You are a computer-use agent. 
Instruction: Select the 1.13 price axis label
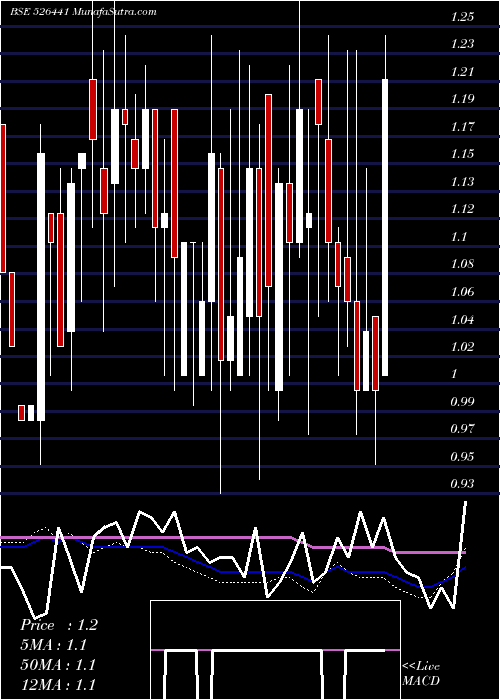pyautogui.click(x=462, y=182)
